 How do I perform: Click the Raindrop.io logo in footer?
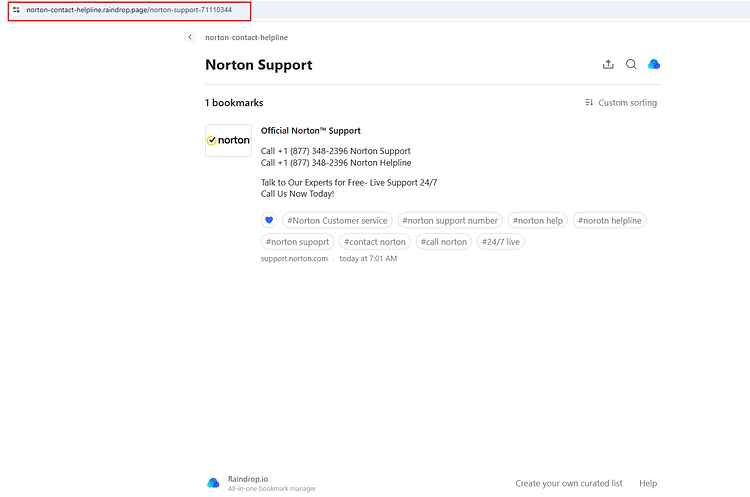213,483
